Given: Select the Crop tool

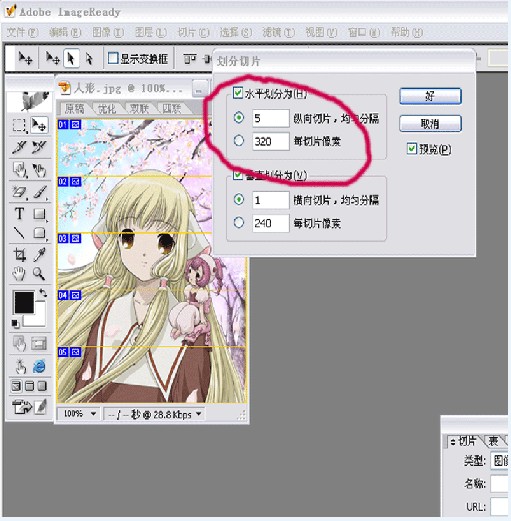Looking at the screenshot, I should [19, 255].
